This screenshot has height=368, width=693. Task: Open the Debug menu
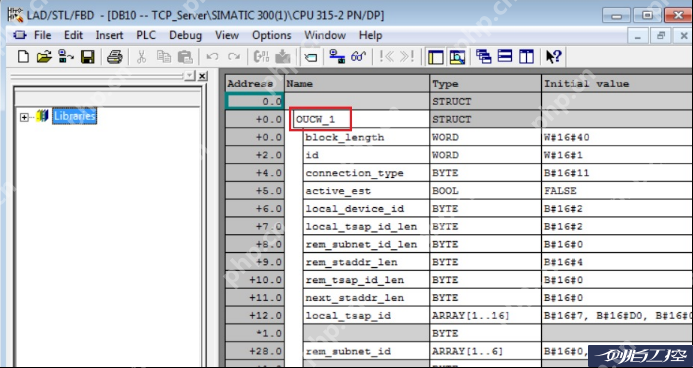click(x=186, y=35)
